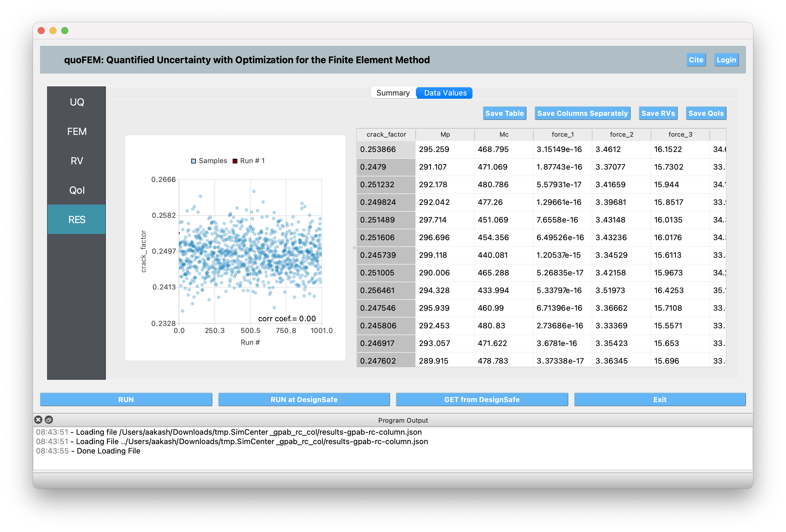Click GET from DesignSafe
The width and height of the screenshot is (786, 532).
click(482, 399)
